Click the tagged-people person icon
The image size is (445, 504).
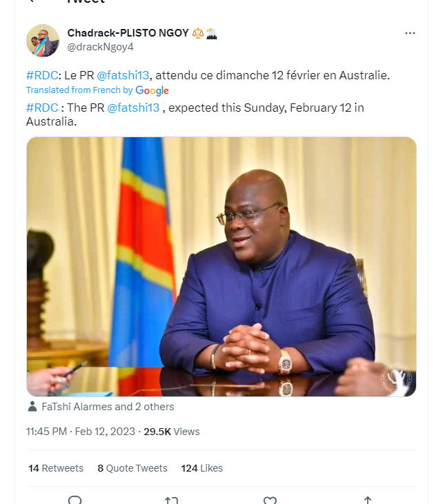click(x=32, y=407)
